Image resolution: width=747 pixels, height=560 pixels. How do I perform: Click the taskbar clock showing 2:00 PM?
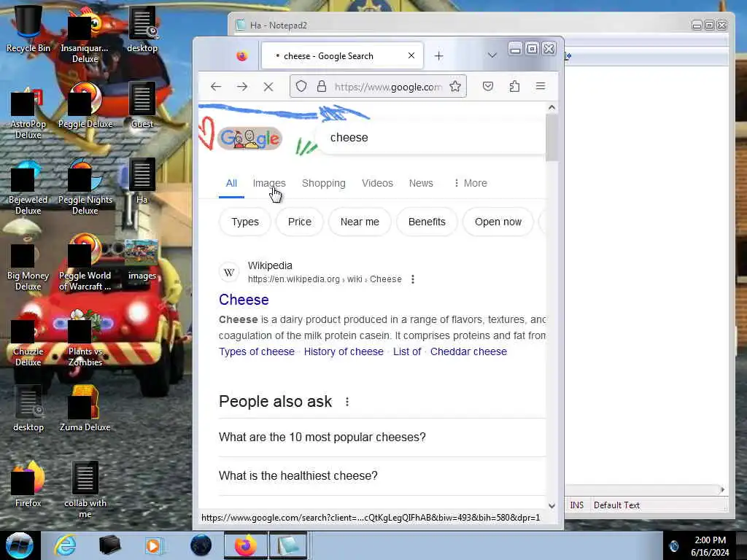(710, 545)
